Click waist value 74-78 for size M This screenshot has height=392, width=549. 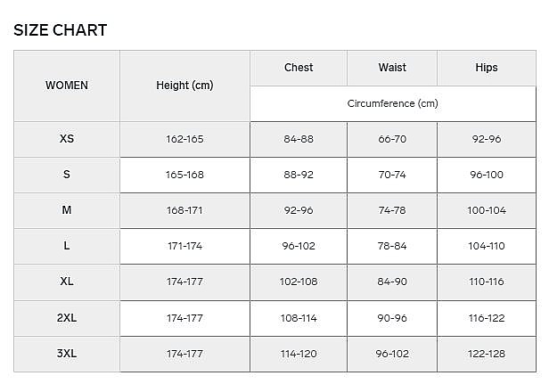392,210
